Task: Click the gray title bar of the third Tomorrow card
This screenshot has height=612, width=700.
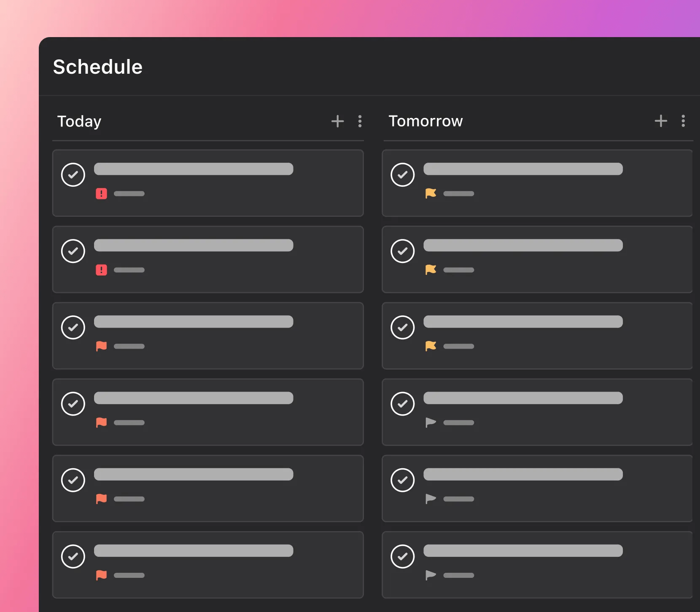Action: pyautogui.click(x=523, y=322)
